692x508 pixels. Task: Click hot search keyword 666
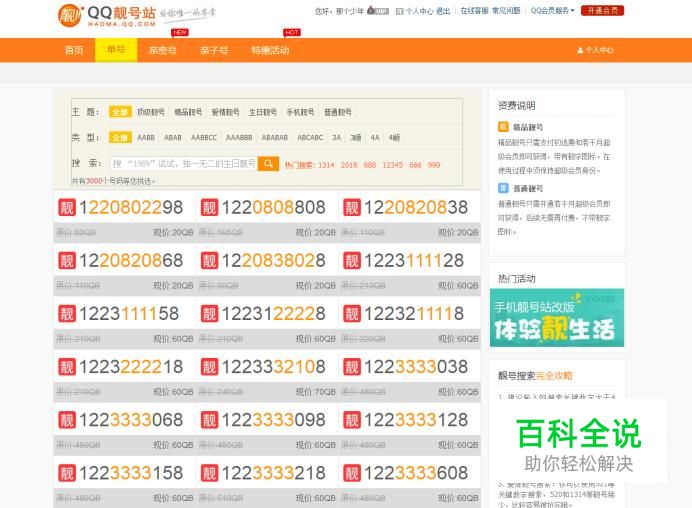[415, 165]
